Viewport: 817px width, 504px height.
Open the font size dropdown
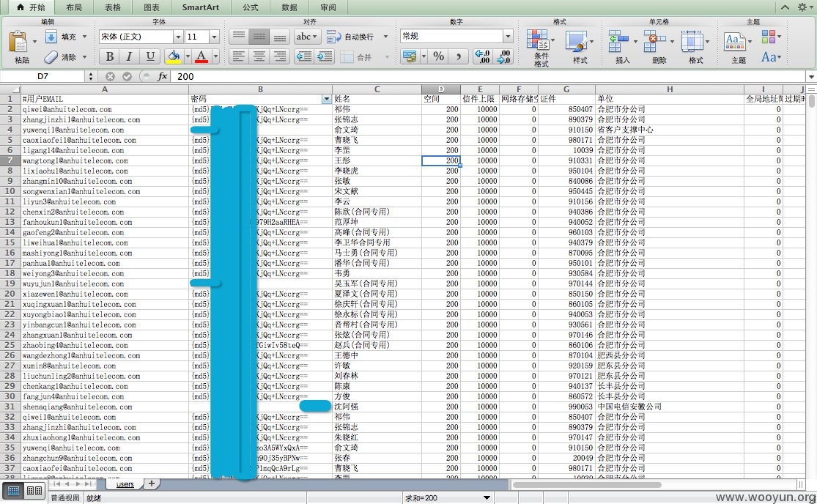[214, 37]
